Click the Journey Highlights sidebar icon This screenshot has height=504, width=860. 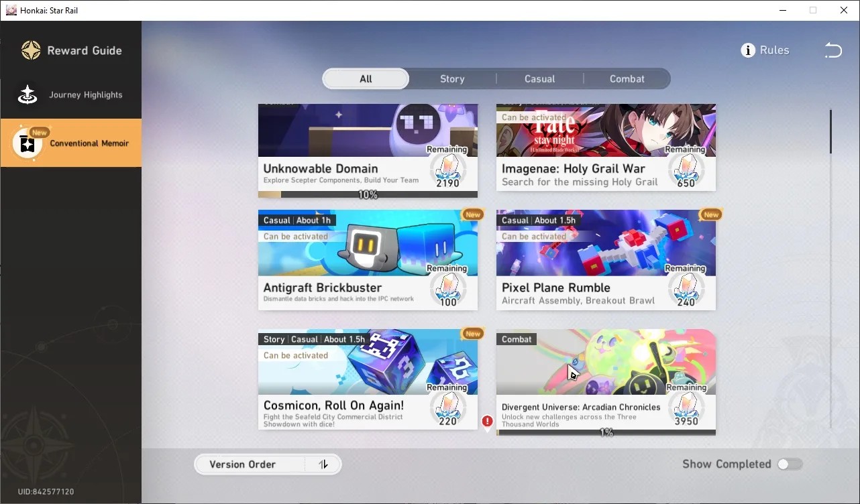28,95
